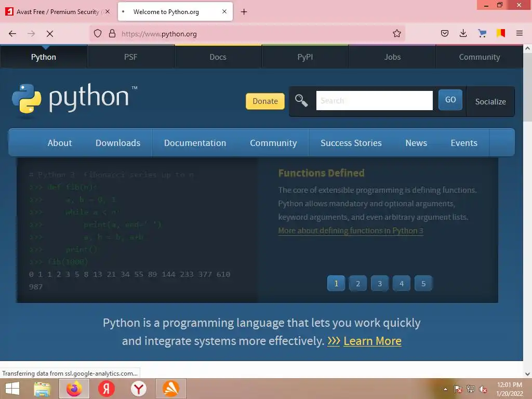
Task: Open the Firefox hamburger menu
Action: (519, 33)
